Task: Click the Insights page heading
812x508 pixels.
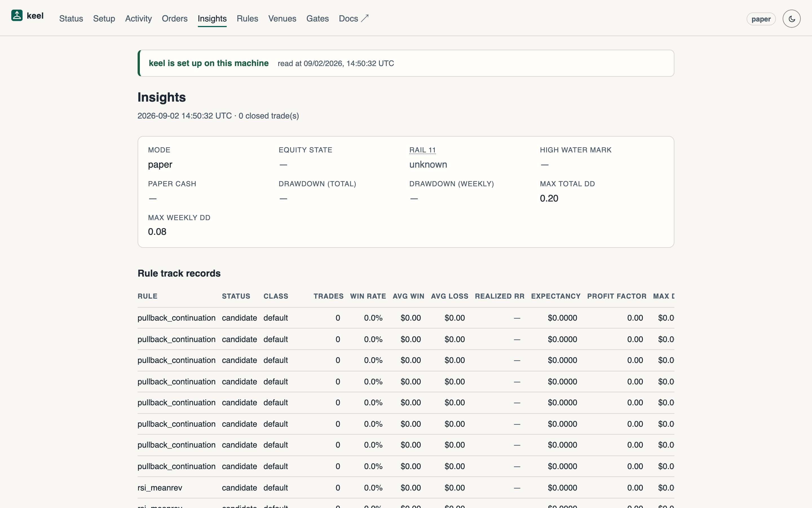Action: tap(161, 97)
